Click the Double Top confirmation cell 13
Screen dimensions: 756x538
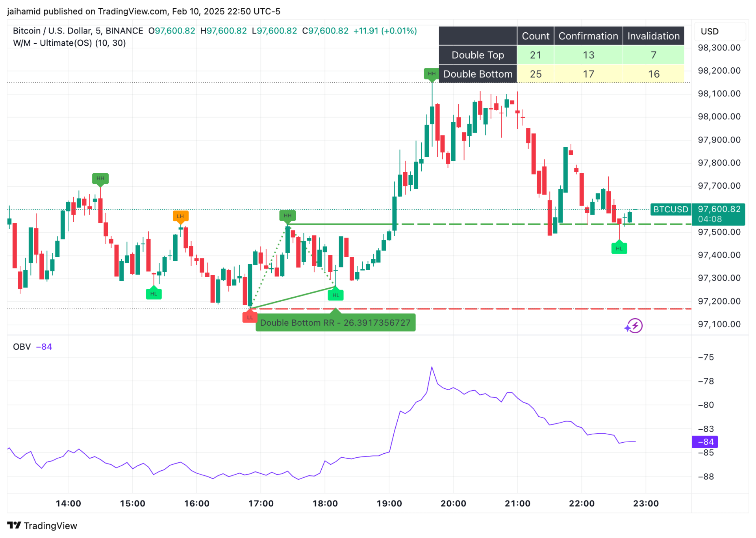point(588,55)
